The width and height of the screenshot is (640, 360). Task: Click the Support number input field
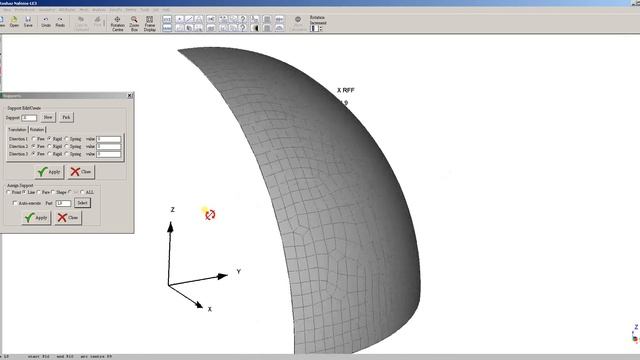tap(29, 118)
